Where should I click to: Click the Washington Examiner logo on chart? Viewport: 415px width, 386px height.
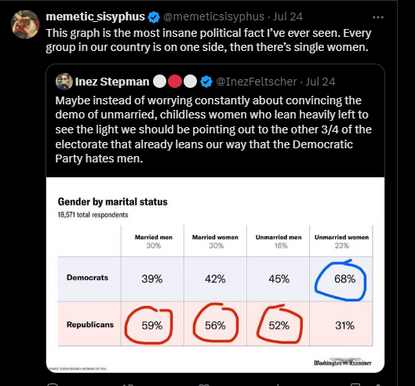coord(342,362)
